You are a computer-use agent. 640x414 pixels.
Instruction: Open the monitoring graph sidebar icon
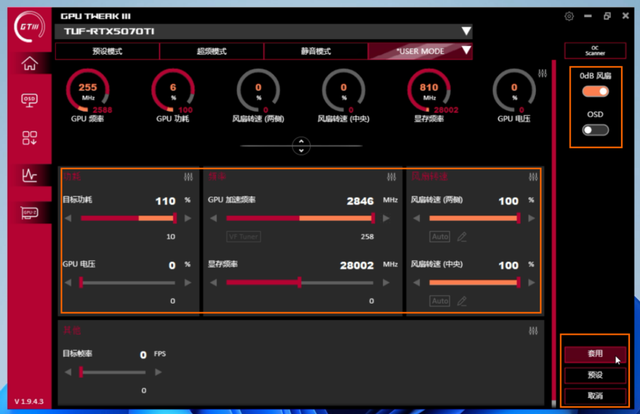[x=29, y=176]
